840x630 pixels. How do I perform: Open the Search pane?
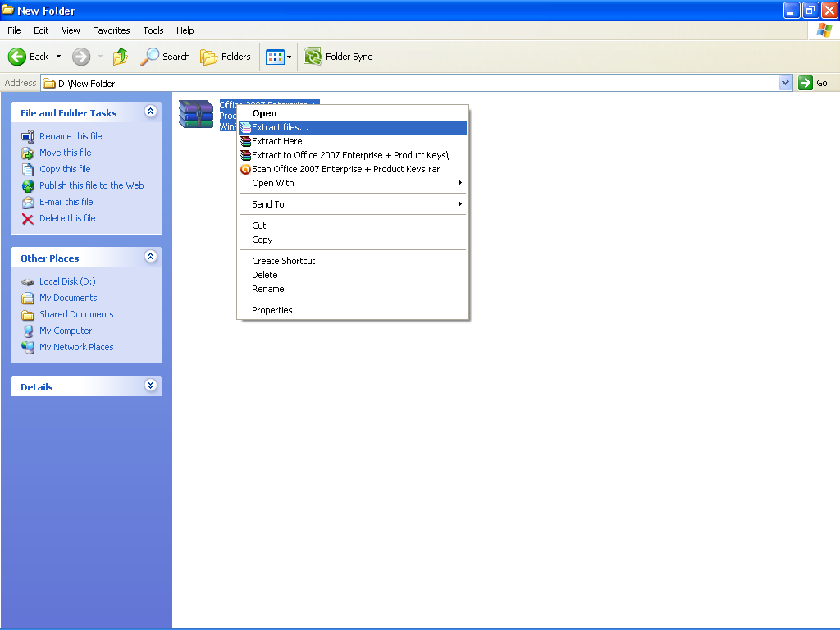click(165, 57)
